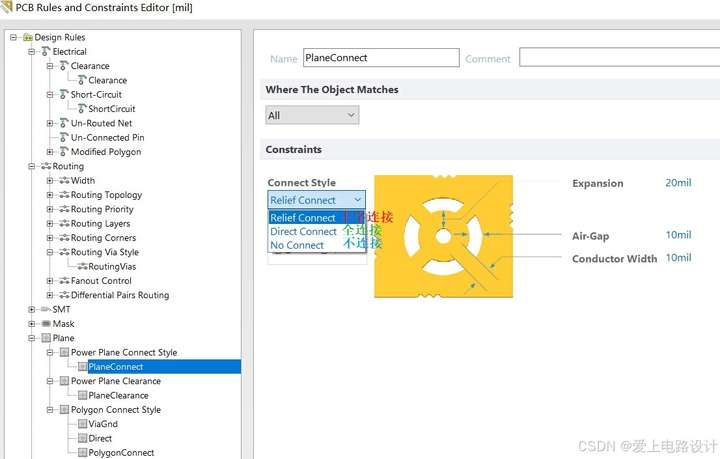Click the Routing category icon

point(46,166)
